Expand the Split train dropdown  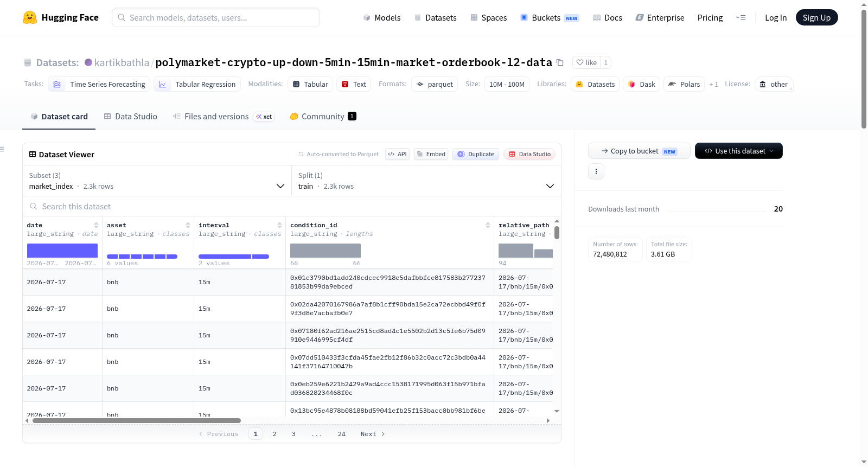coord(426,181)
